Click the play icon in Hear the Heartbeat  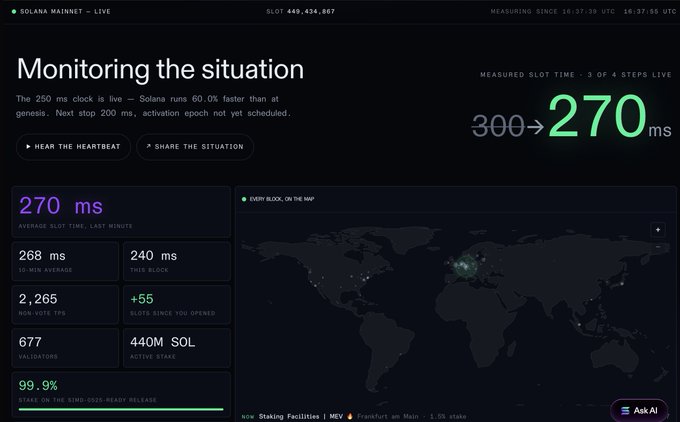click(28, 147)
